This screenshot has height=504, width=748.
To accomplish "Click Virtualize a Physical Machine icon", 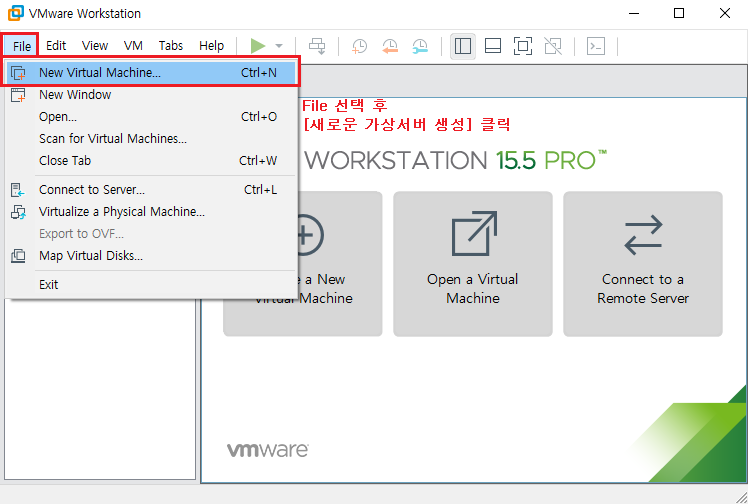I will (18, 212).
